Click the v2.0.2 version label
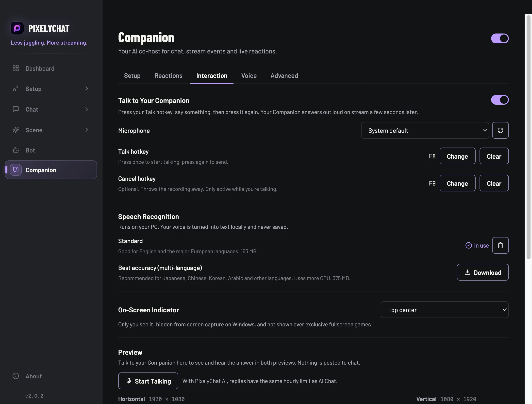The width and height of the screenshot is (532, 404). (34, 396)
